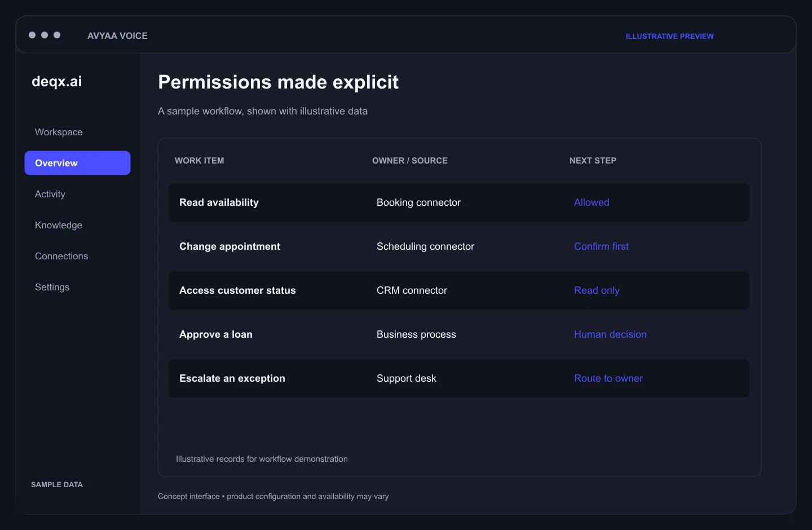Click the Allowed status link

pyautogui.click(x=592, y=202)
